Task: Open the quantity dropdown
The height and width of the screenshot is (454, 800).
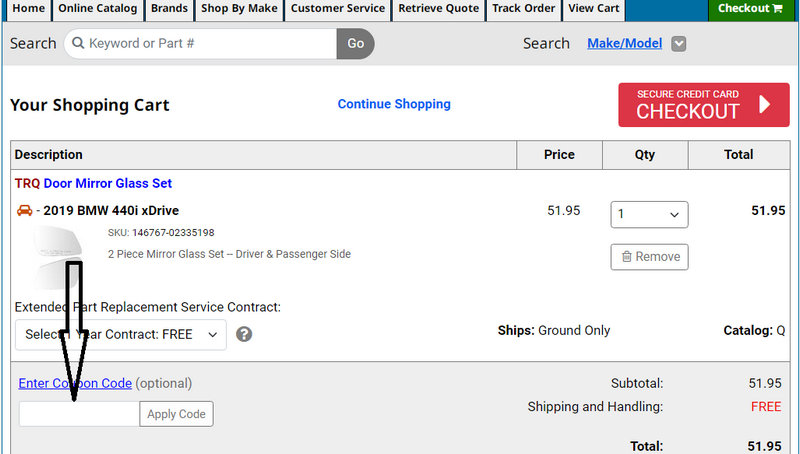Action: pos(649,214)
